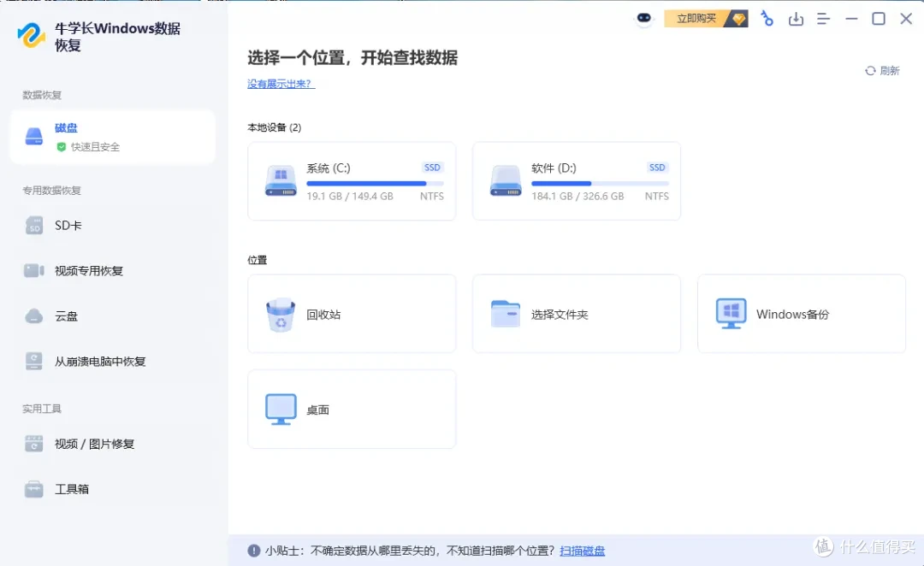
Task: Click the cloud icon in sidebar
Action: pyautogui.click(x=34, y=316)
